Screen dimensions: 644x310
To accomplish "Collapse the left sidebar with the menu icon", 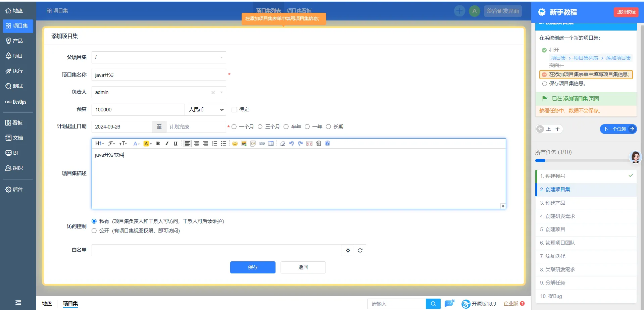I will click(18, 303).
